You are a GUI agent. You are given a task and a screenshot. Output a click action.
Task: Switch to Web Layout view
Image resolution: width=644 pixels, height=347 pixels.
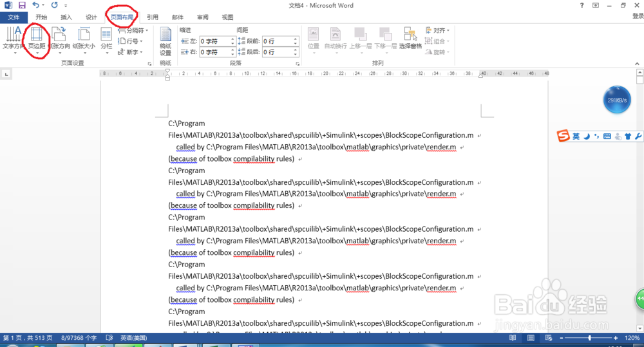click(x=548, y=337)
